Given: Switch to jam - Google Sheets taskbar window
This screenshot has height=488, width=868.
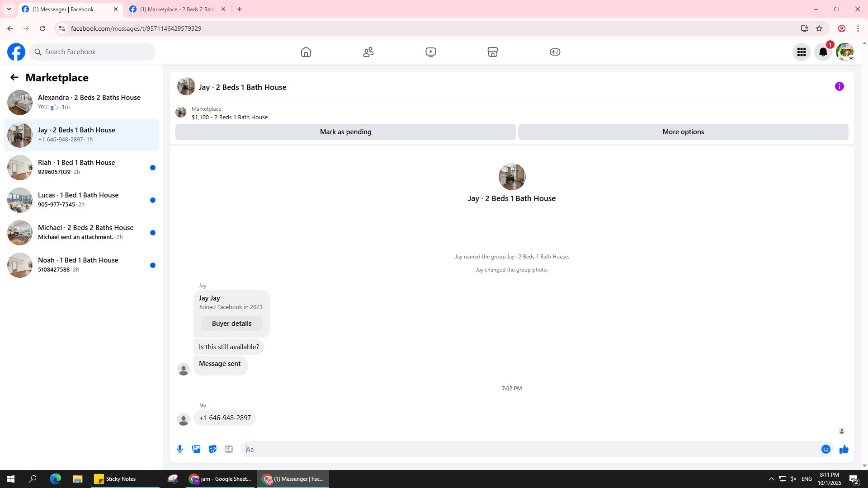Looking at the screenshot, I should click(x=221, y=479).
